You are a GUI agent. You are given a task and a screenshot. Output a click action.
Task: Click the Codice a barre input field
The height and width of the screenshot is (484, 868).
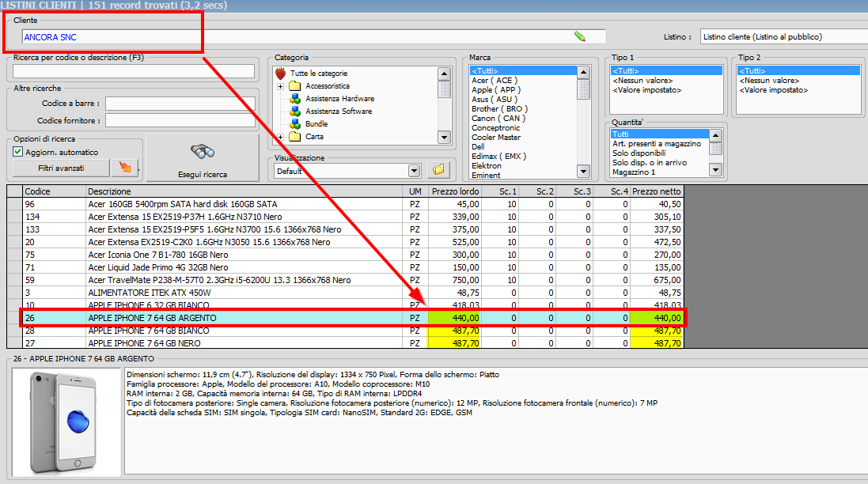[180, 104]
